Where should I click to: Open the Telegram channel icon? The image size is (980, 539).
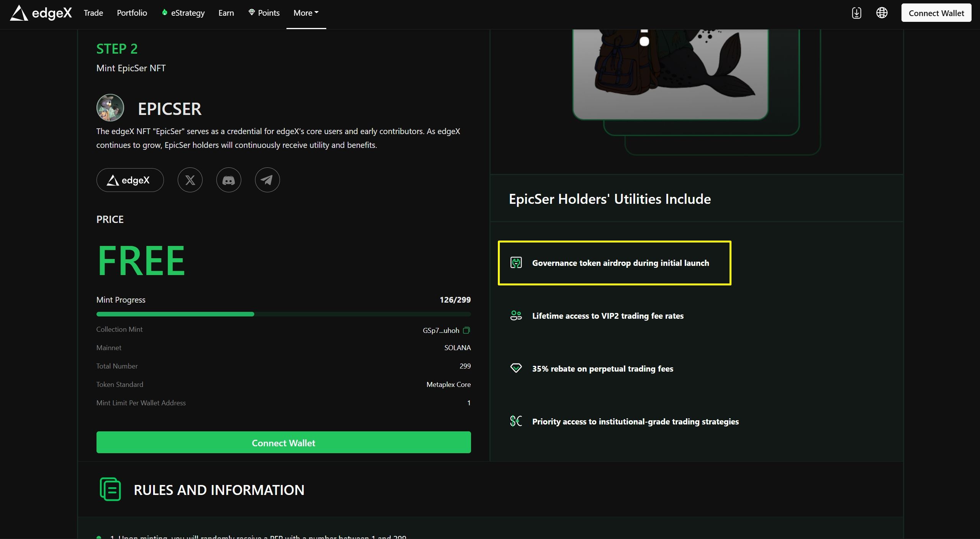click(x=267, y=180)
